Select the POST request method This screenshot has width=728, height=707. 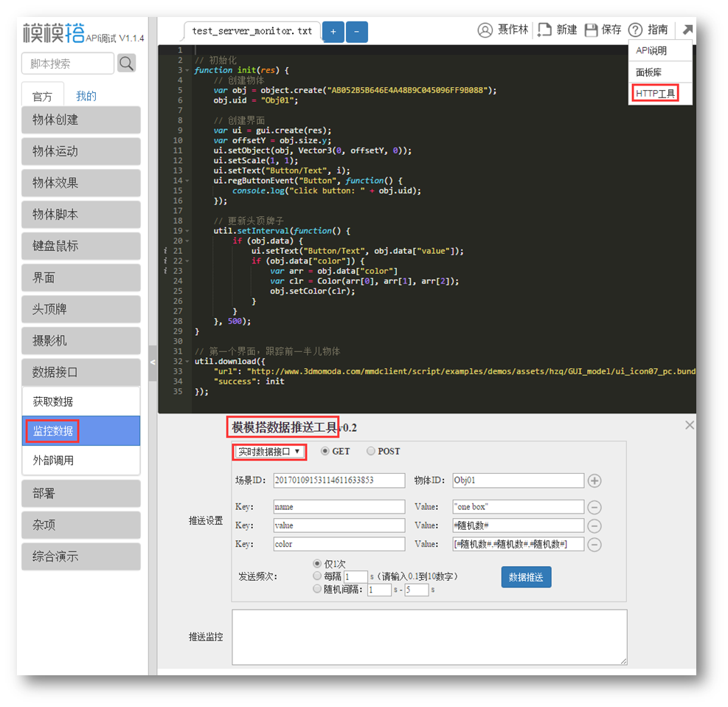370,451
